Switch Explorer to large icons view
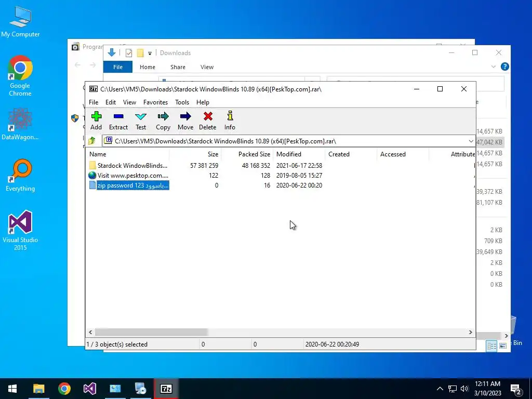 tap(503, 345)
